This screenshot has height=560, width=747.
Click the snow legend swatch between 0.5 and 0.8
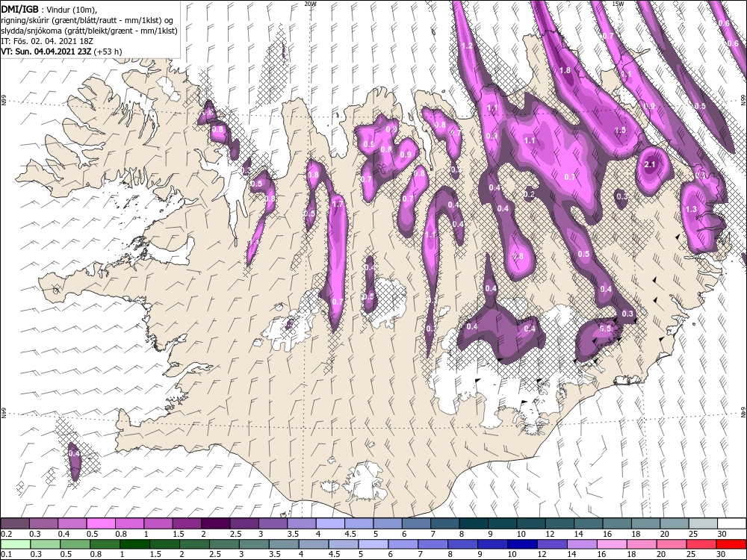click(101, 523)
